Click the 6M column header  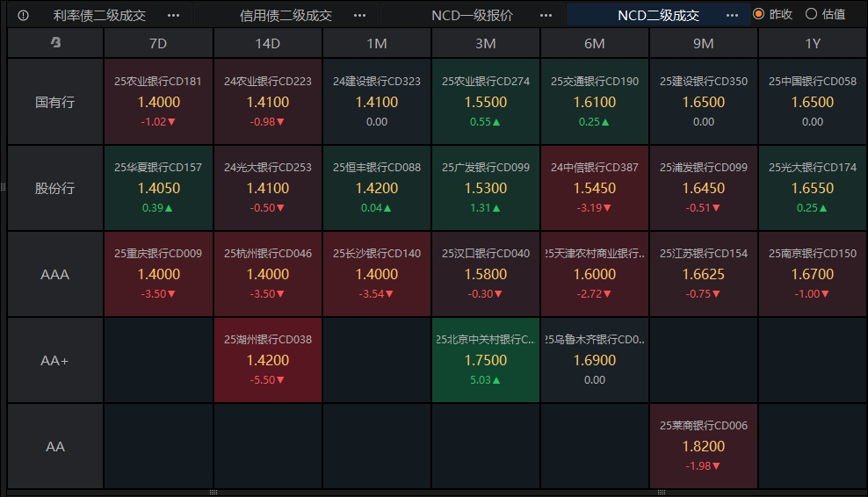pos(595,43)
